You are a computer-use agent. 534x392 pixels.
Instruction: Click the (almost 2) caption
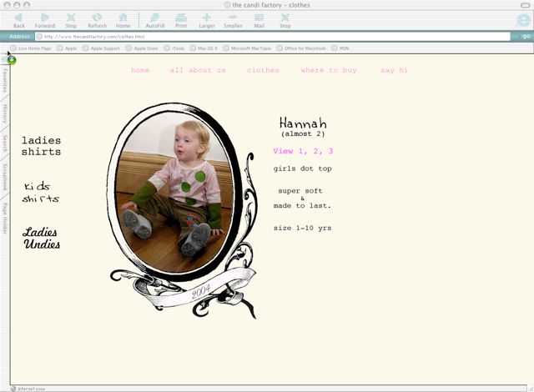[x=303, y=134]
